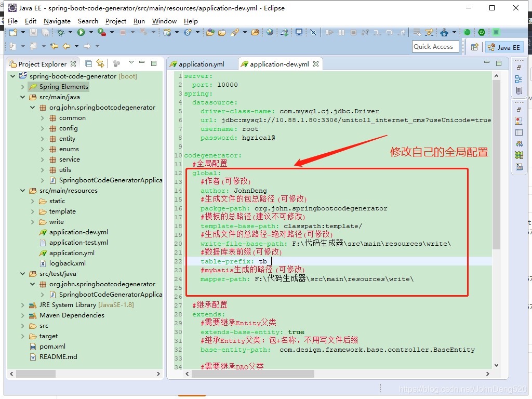The image size is (532, 399).
Task: Click the New file wizard icon
Action: point(13,33)
